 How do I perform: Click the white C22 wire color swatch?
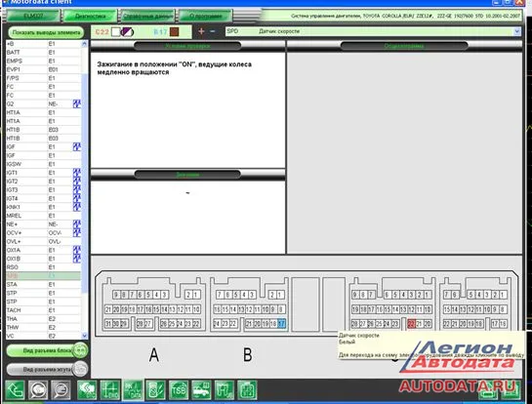(116, 32)
